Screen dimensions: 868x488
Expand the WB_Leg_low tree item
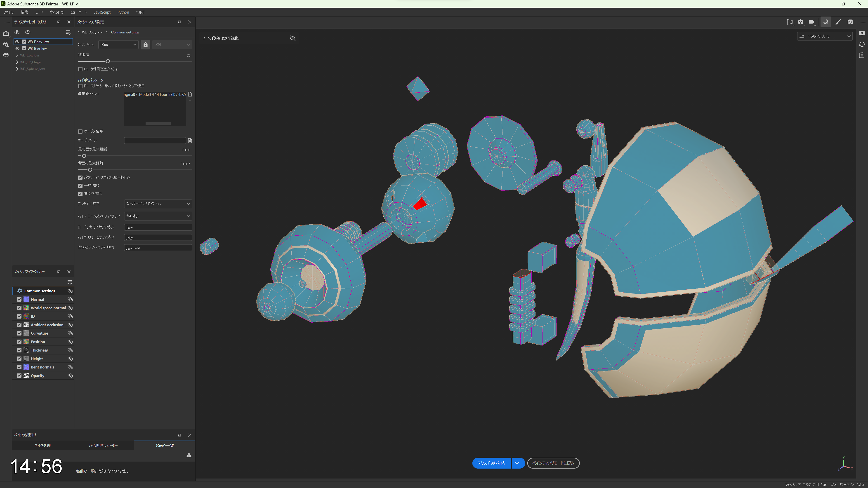click(17, 56)
